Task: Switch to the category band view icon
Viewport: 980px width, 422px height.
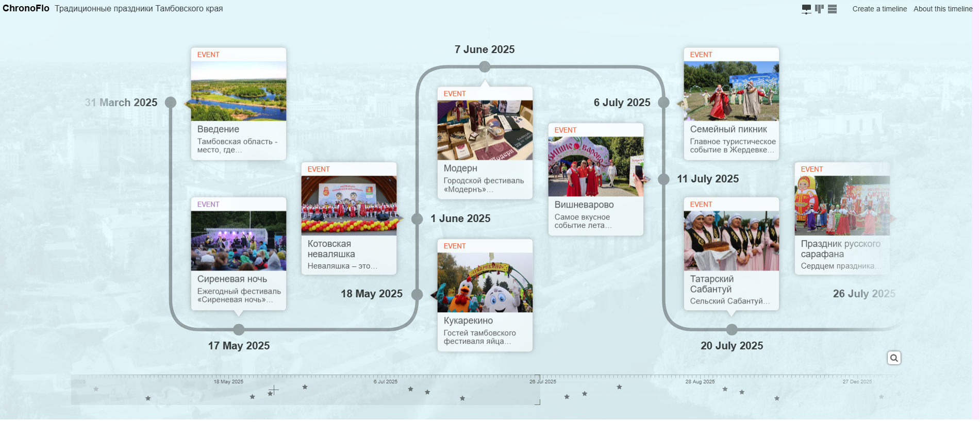Action: tap(819, 9)
